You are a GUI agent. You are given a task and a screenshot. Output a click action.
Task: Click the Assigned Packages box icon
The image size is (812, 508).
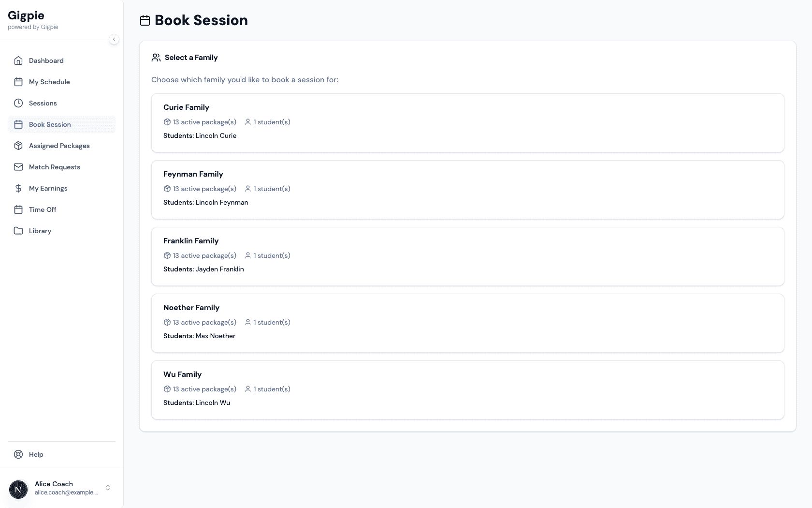[x=18, y=146]
